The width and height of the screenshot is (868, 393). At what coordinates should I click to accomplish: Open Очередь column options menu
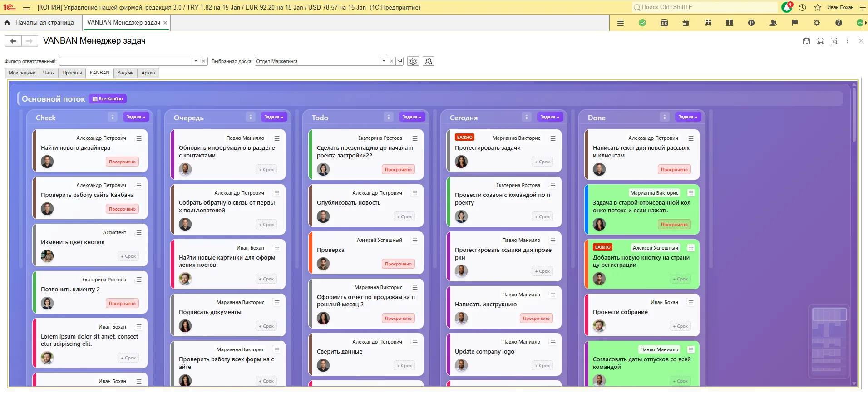tap(251, 117)
